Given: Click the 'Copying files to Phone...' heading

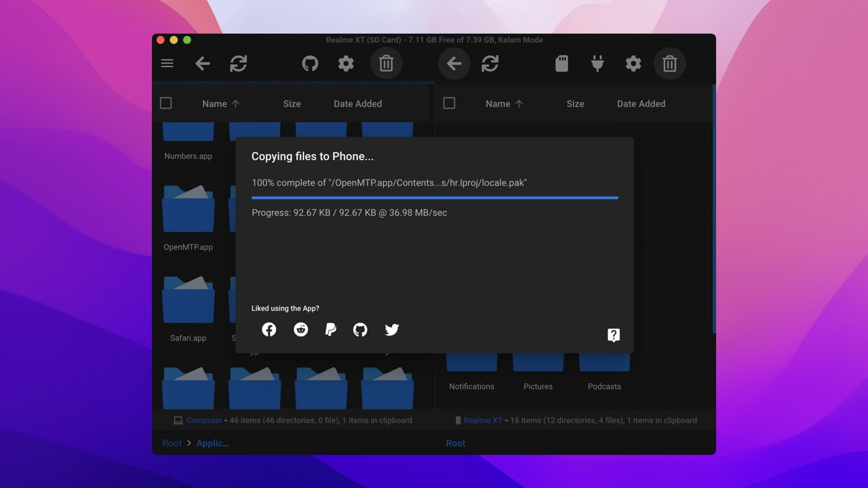Looking at the screenshot, I should click(x=312, y=156).
